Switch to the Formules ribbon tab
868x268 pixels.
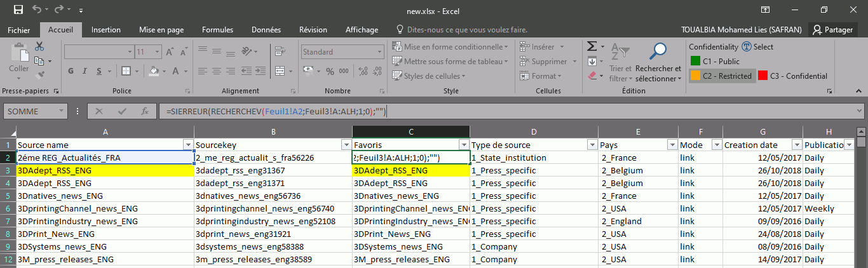(217, 30)
